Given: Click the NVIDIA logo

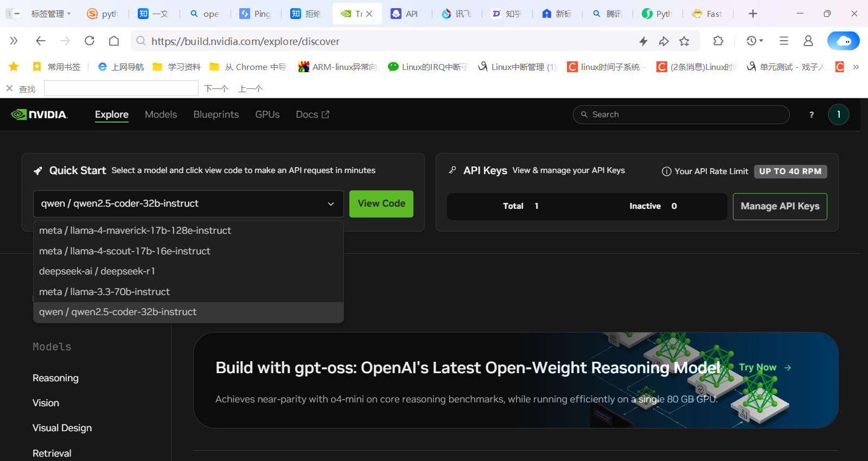Looking at the screenshot, I should click(x=39, y=114).
